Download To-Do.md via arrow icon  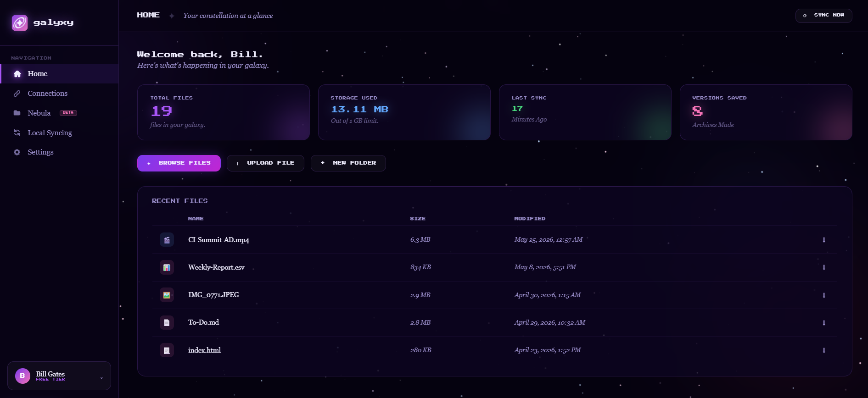824,323
